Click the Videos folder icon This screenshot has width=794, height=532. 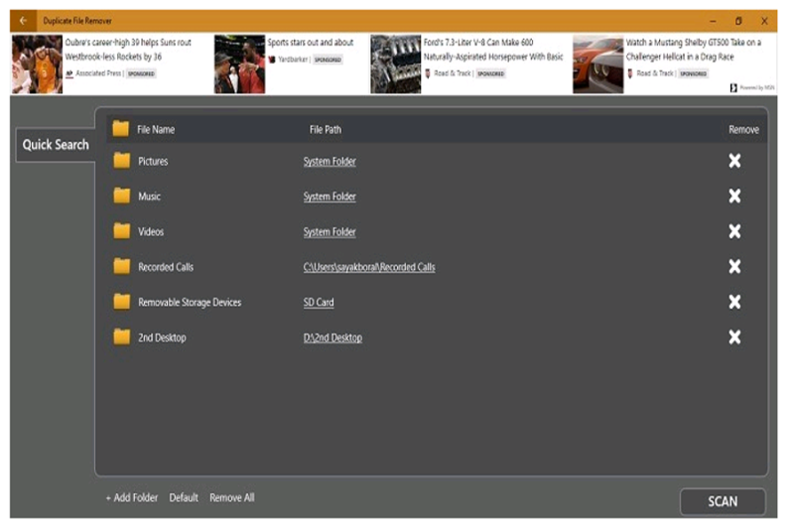tap(121, 231)
